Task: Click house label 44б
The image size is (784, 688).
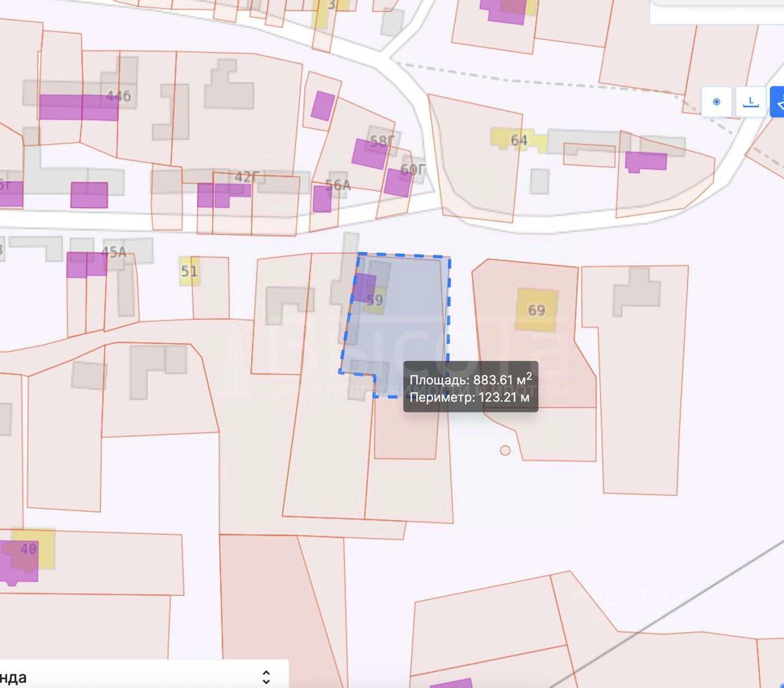Action: pyautogui.click(x=118, y=96)
